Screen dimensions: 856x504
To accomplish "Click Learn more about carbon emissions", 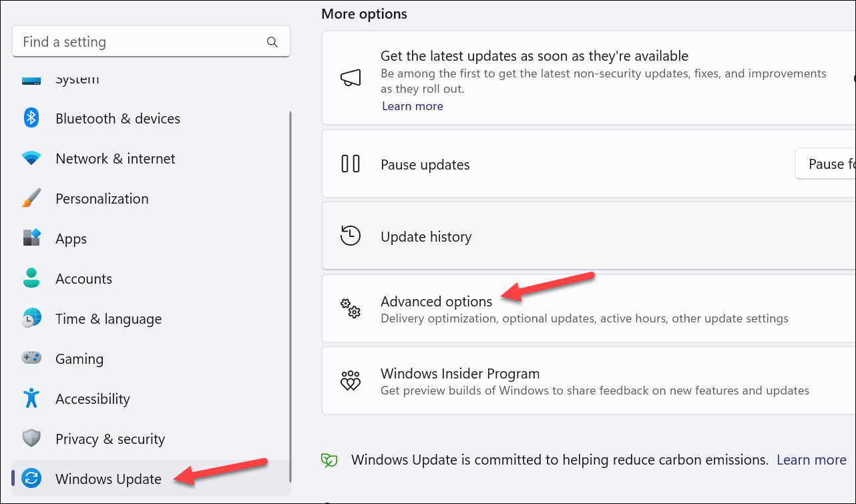I will (811, 459).
